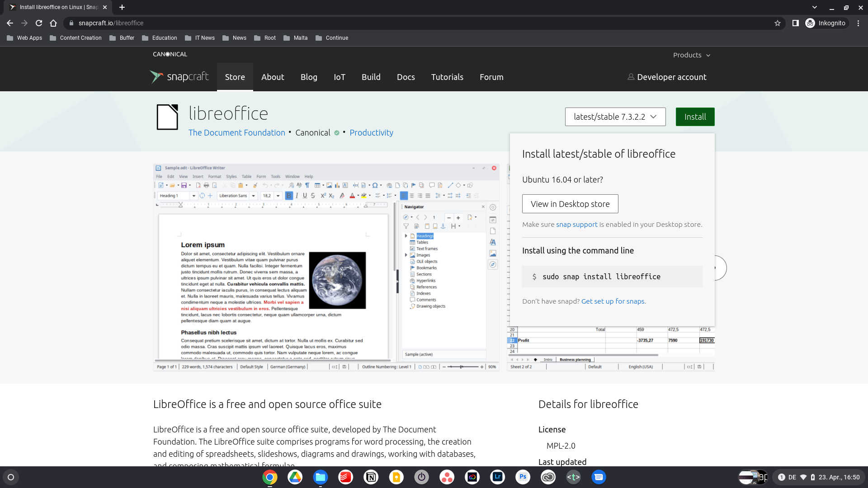
Task: Click View in Desktop store button
Action: coord(570,204)
